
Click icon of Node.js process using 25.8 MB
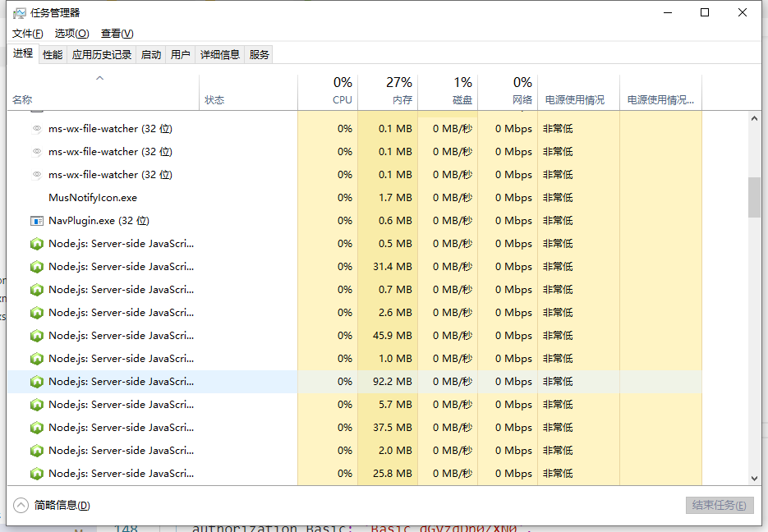[x=37, y=474]
